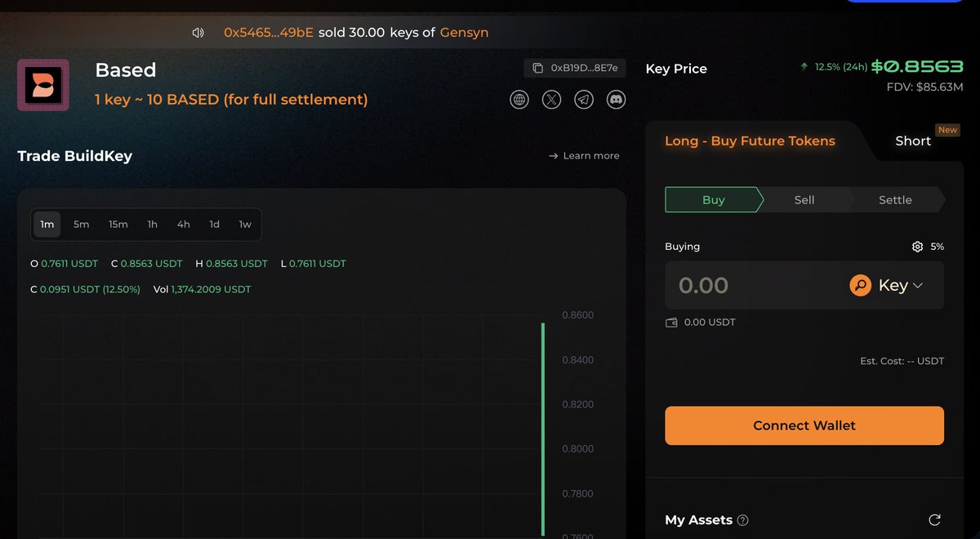Screen dimensions: 980x539
Task: Click the green candlestick on chart
Action: click(x=542, y=429)
